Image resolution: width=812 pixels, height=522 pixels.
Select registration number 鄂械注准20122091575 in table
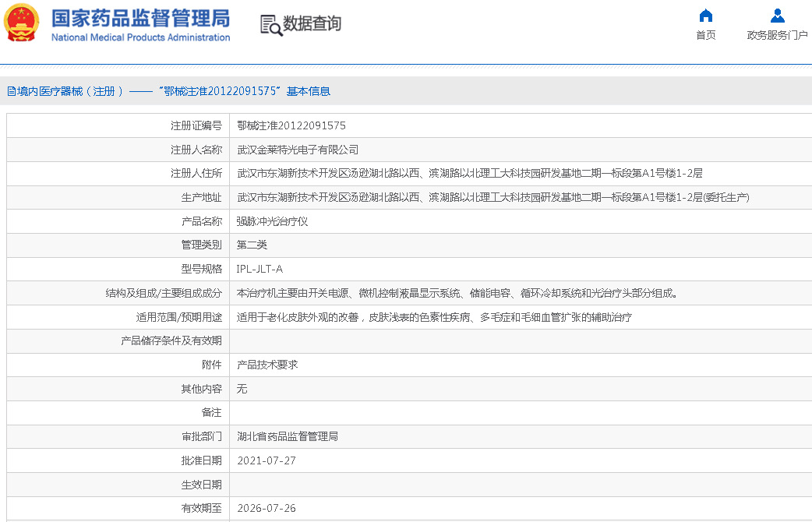(x=291, y=125)
